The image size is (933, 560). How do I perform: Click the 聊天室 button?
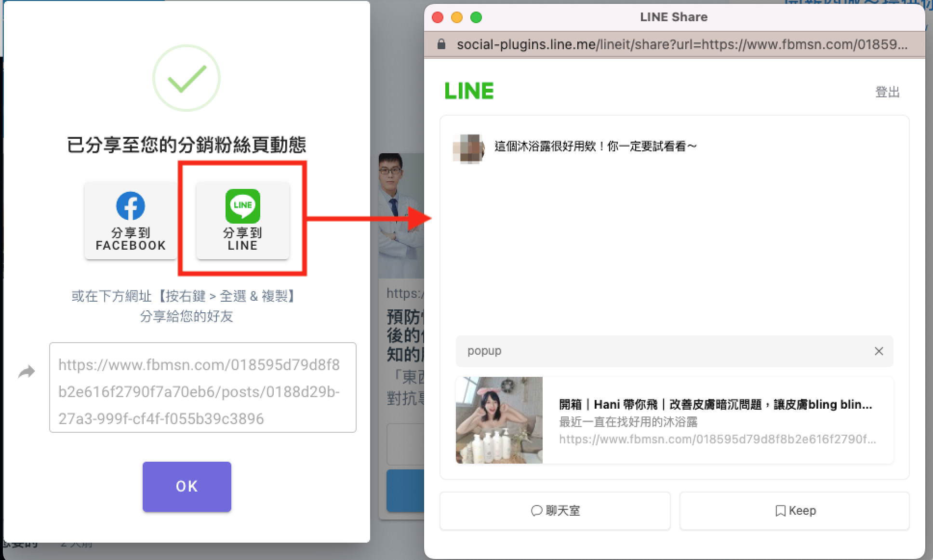[555, 510]
